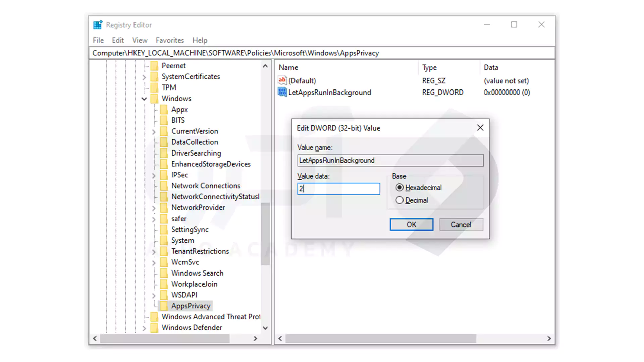Click the AppsPrivacy folder icon
Viewport: 644px width, 362px height.
click(x=164, y=306)
